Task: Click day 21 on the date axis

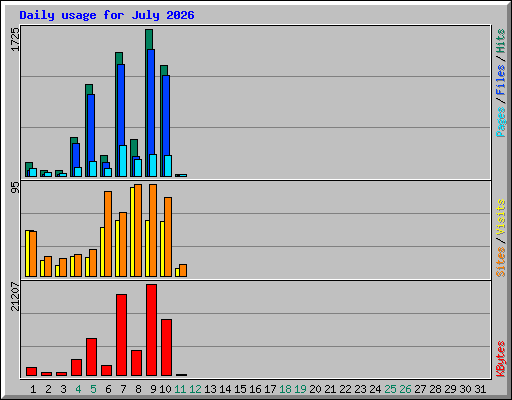Action: [x=330, y=389]
